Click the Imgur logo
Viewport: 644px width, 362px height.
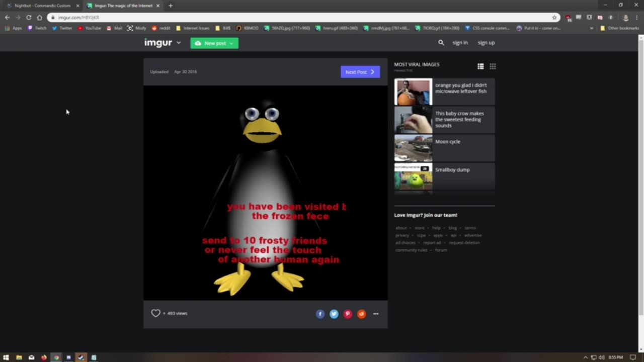pyautogui.click(x=158, y=43)
